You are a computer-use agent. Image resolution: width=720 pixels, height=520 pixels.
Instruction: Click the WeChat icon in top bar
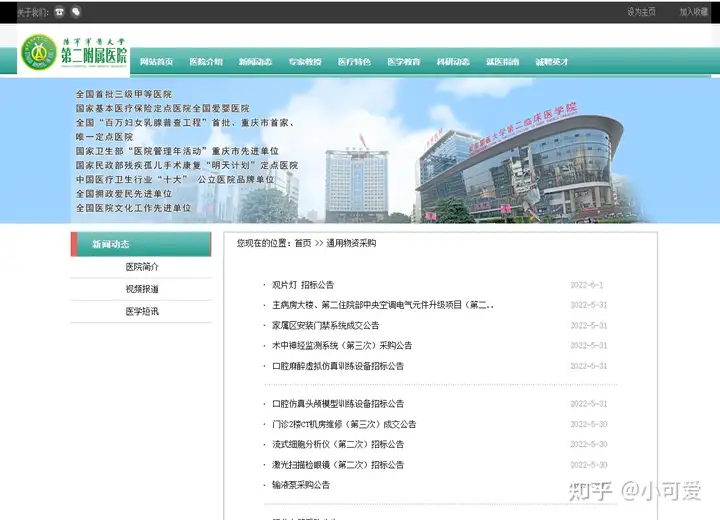tap(76, 12)
